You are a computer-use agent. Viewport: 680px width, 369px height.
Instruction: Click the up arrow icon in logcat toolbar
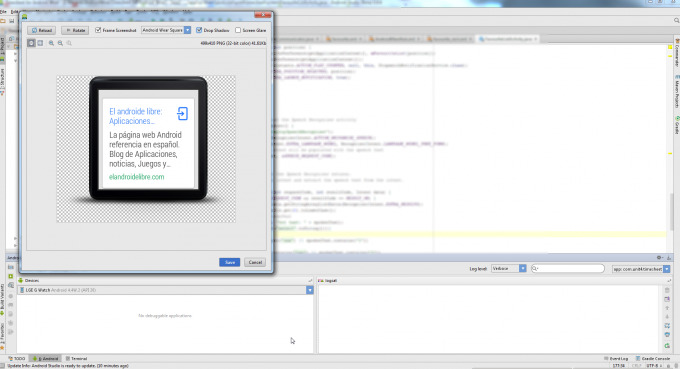[x=667, y=308]
